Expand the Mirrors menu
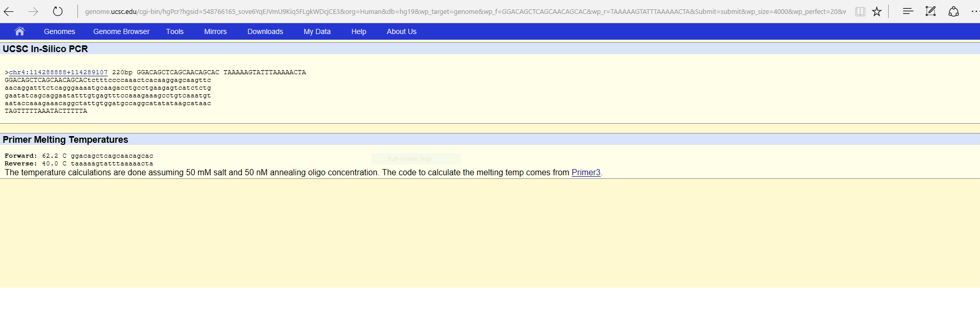This screenshot has height=334, width=980. 215,31
